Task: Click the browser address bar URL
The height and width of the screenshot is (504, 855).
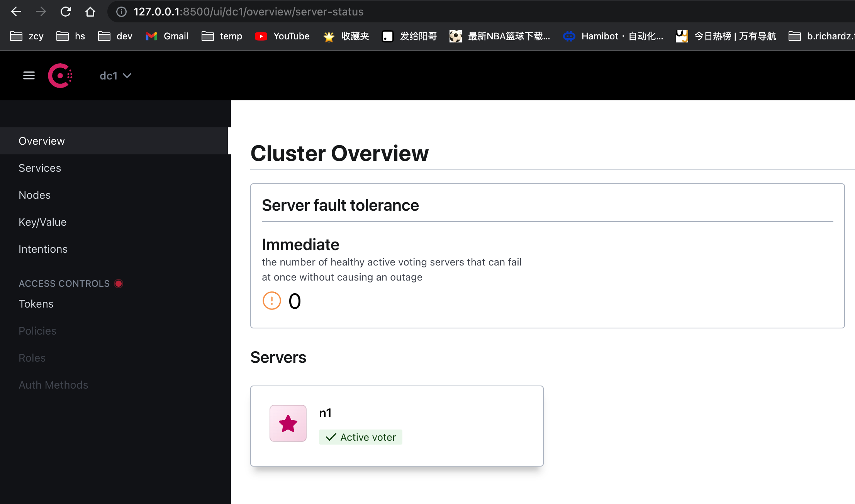Action: pos(248,12)
